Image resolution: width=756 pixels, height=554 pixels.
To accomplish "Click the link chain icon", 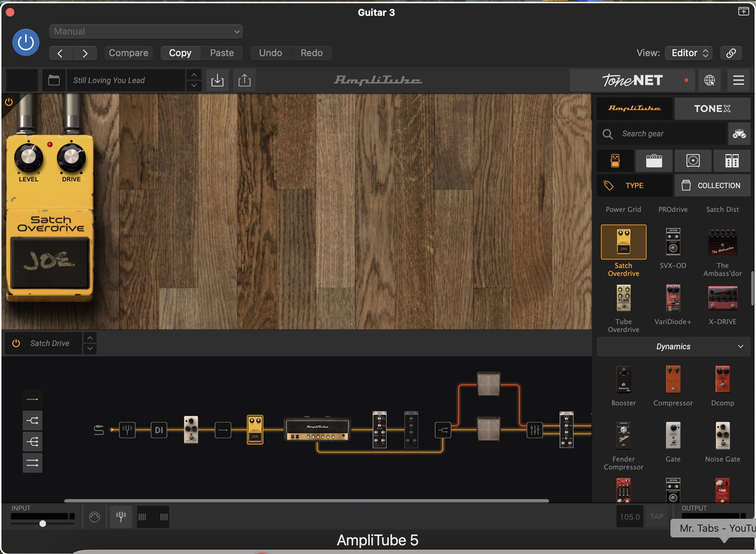I will coord(731,53).
